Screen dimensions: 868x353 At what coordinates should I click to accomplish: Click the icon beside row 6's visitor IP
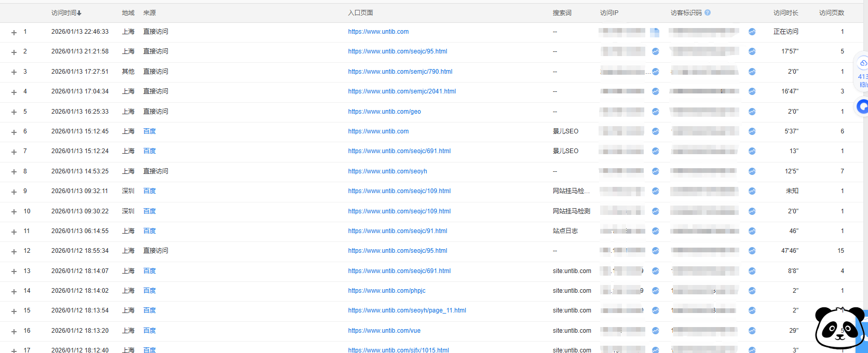coord(656,131)
